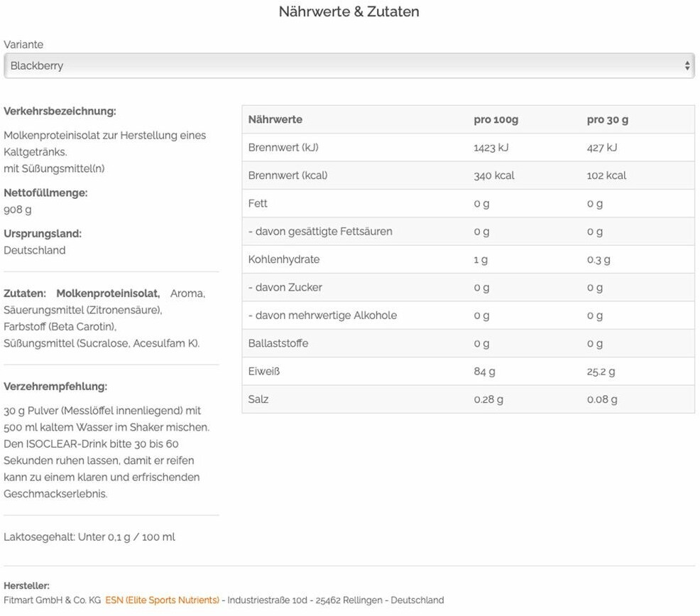This screenshot has height=616, width=700.
Task: Select the pro 30 g column header
Action: (607, 119)
